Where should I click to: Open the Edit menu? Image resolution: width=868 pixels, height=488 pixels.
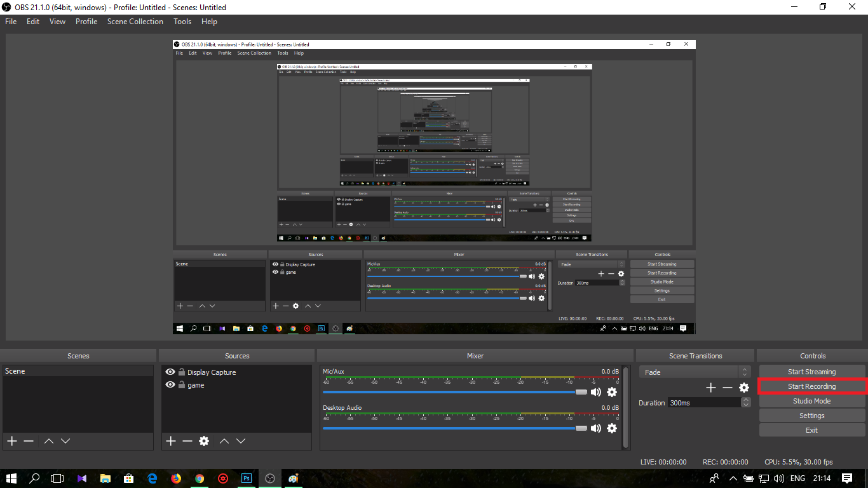pos(33,22)
